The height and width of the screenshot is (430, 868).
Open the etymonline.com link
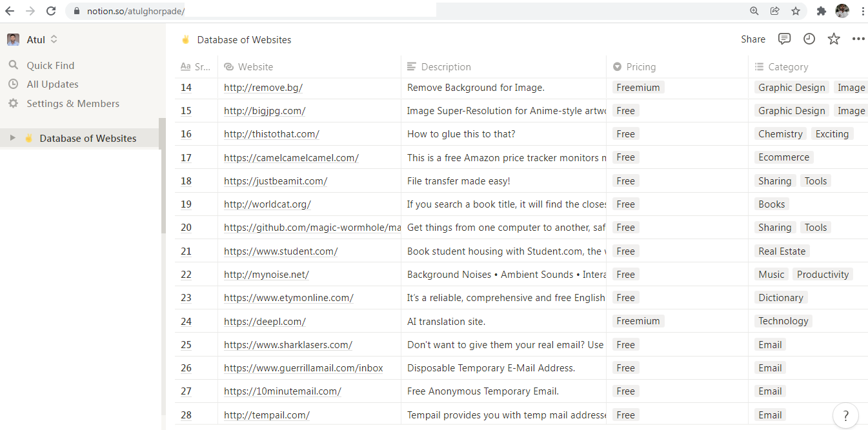288,298
